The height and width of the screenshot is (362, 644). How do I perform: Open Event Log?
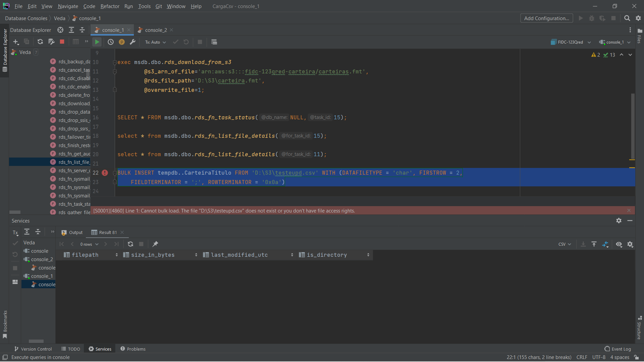pos(618,349)
